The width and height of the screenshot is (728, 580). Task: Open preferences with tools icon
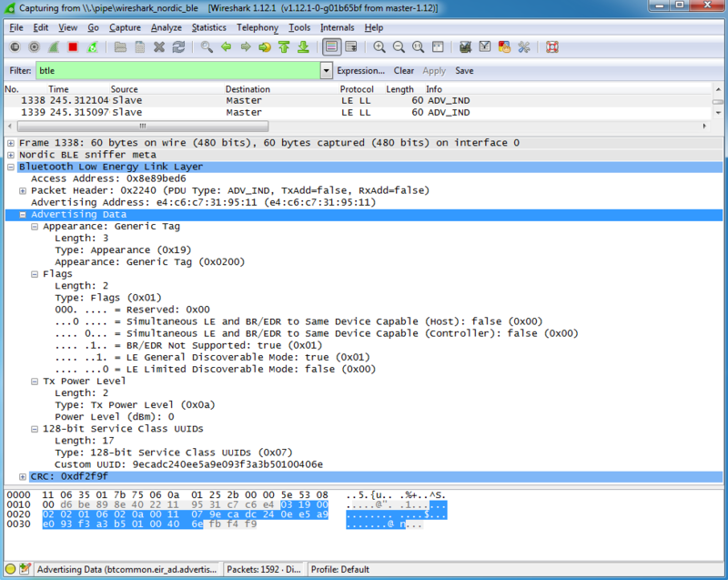(524, 47)
